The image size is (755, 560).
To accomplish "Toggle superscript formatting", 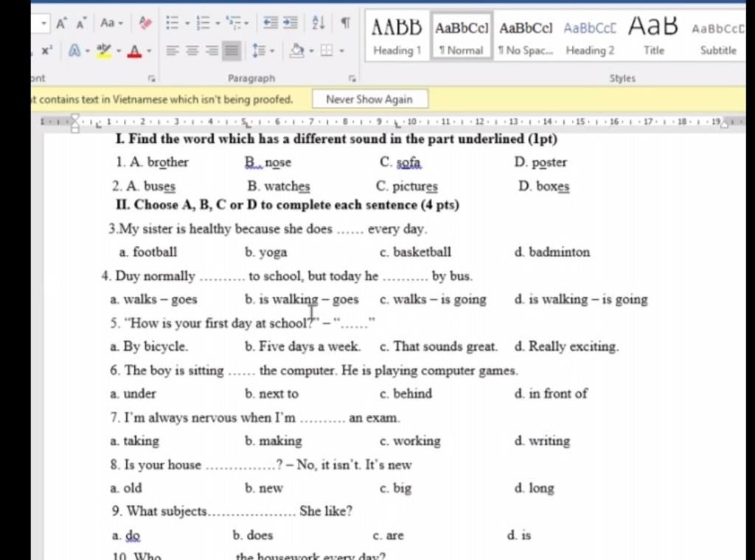I will click(x=46, y=50).
